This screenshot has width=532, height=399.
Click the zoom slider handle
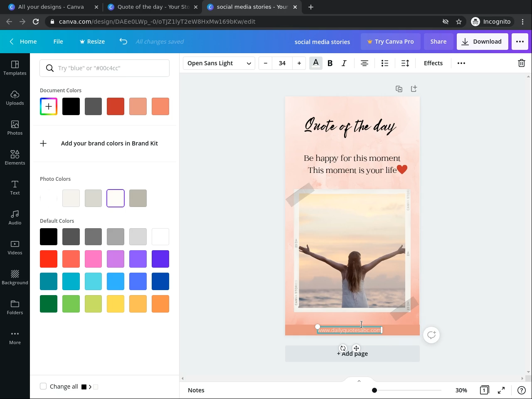[374, 390]
